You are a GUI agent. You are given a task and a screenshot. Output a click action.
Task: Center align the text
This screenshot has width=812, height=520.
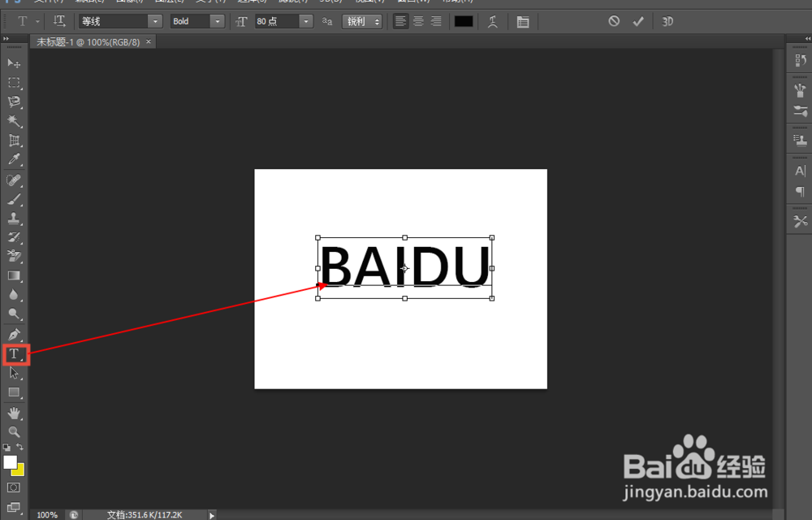point(418,21)
